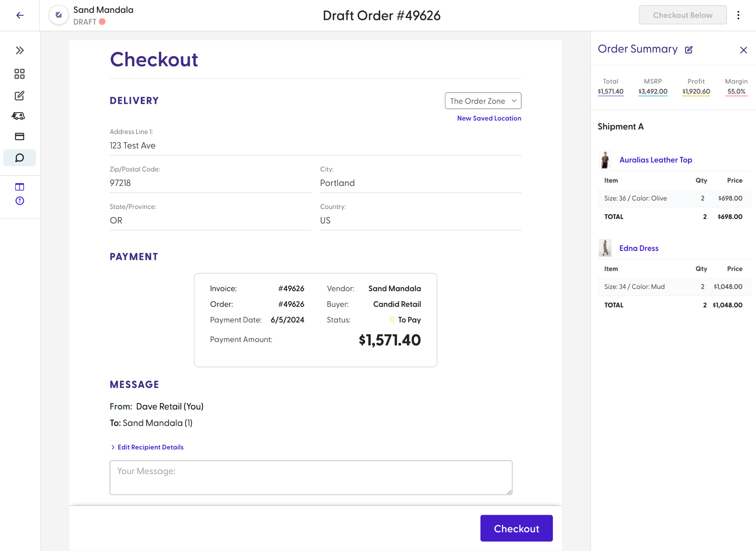Click the Margin 55.0% value
756x551 pixels.
click(736, 91)
